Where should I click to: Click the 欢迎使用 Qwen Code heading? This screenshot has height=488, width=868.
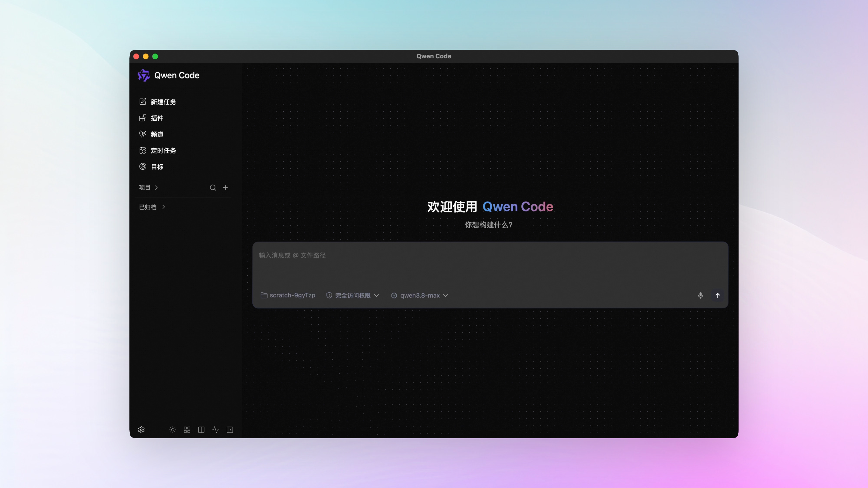pyautogui.click(x=490, y=207)
